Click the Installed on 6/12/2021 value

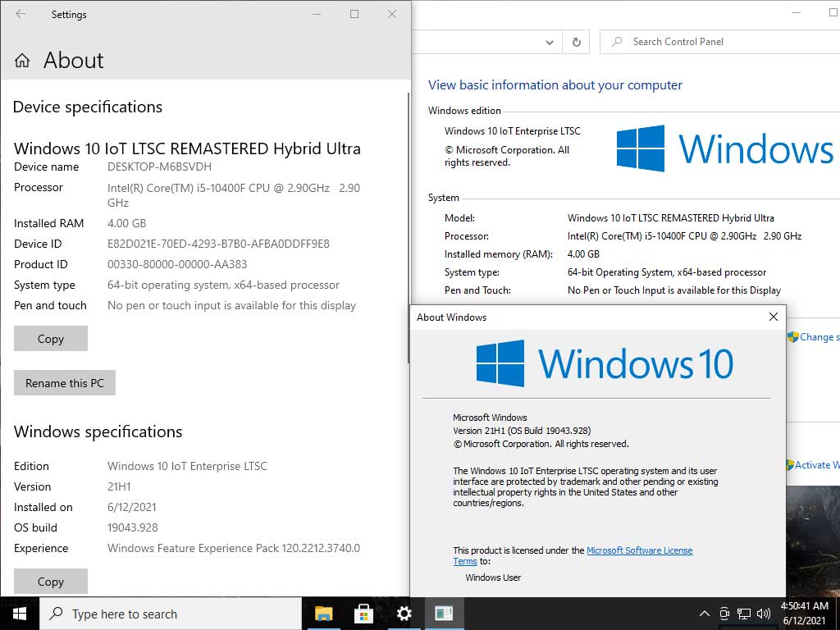(132, 507)
